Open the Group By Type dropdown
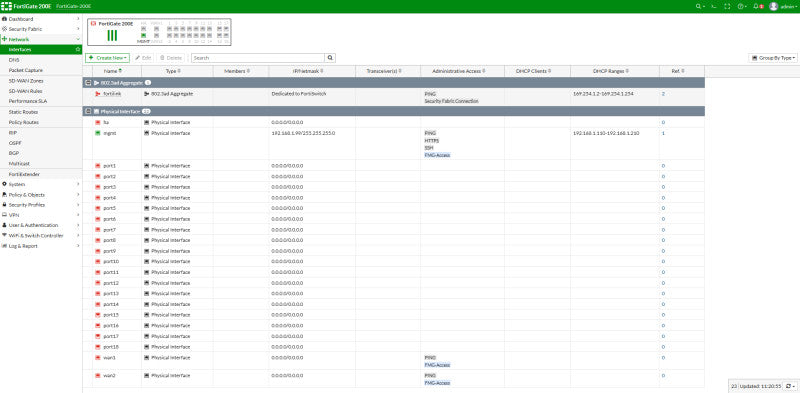This screenshot has height=393, width=800. pyautogui.click(x=772, y=58)
